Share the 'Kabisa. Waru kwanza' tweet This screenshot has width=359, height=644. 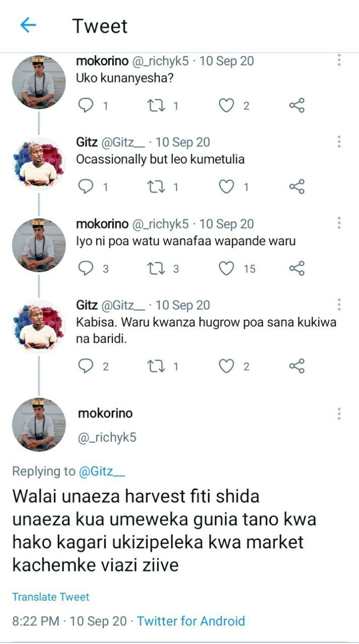click(297, 366)
